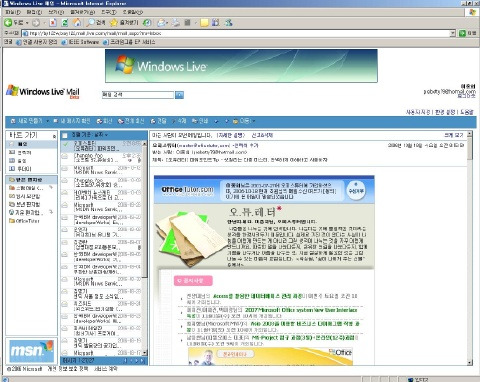Click the IE Mail envelope icon
The image size is (480, 382).
[161, 23]
